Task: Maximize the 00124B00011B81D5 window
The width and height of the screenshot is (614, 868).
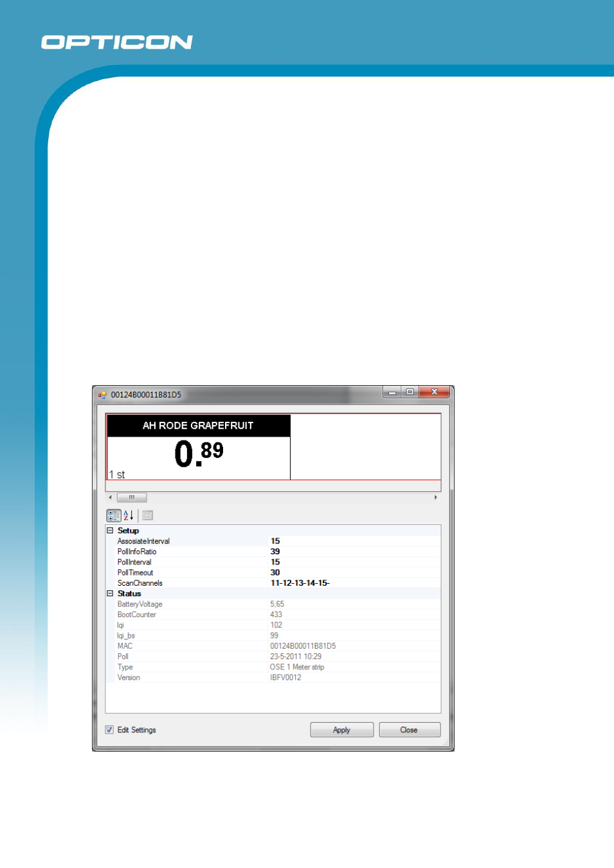Action: [410, 392]
